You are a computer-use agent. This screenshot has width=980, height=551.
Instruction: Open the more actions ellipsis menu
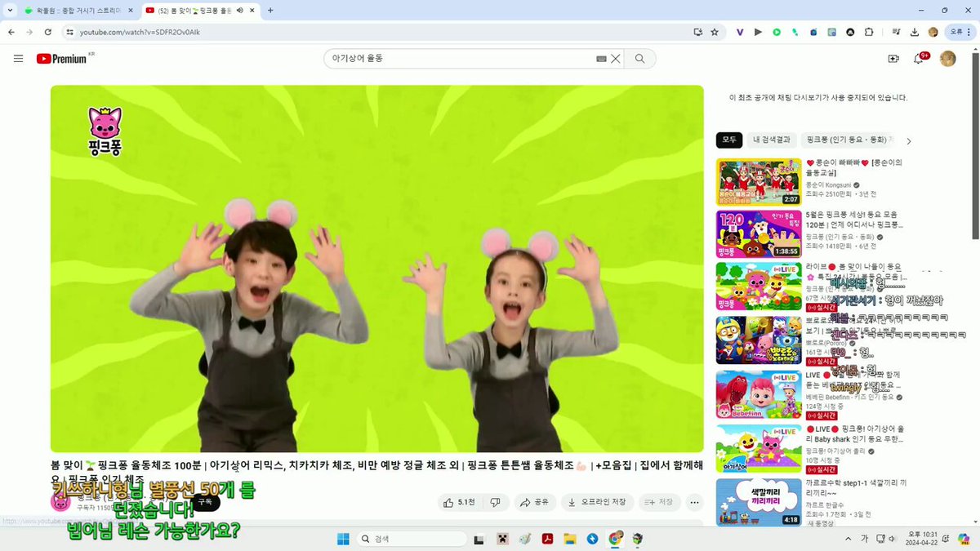pyautogui.click(x=695, y=502)
